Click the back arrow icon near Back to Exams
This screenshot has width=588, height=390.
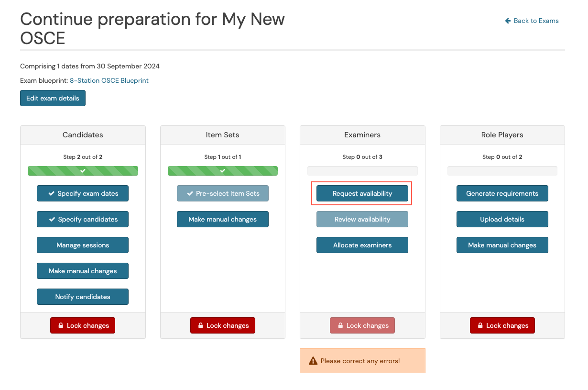(508, 21)
